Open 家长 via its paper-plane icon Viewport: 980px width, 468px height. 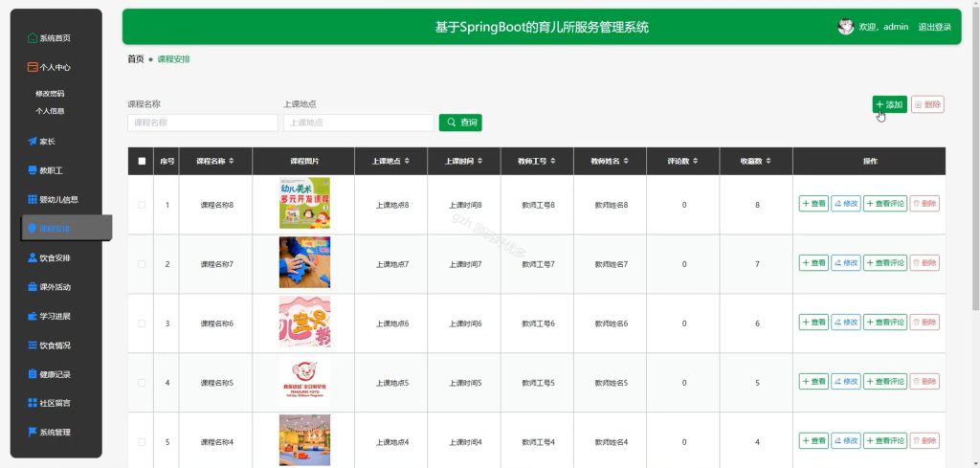33,142
